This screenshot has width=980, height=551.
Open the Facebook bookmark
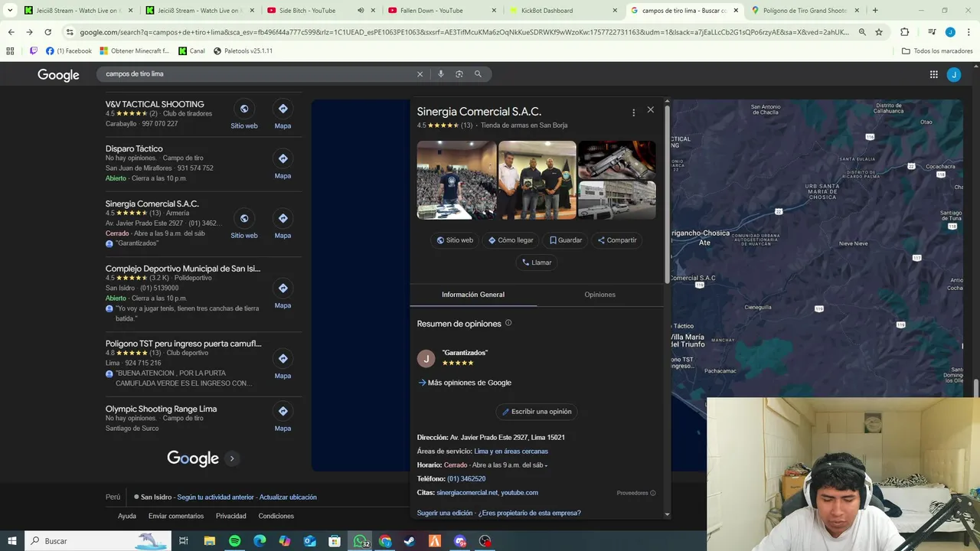coord(68,51)
